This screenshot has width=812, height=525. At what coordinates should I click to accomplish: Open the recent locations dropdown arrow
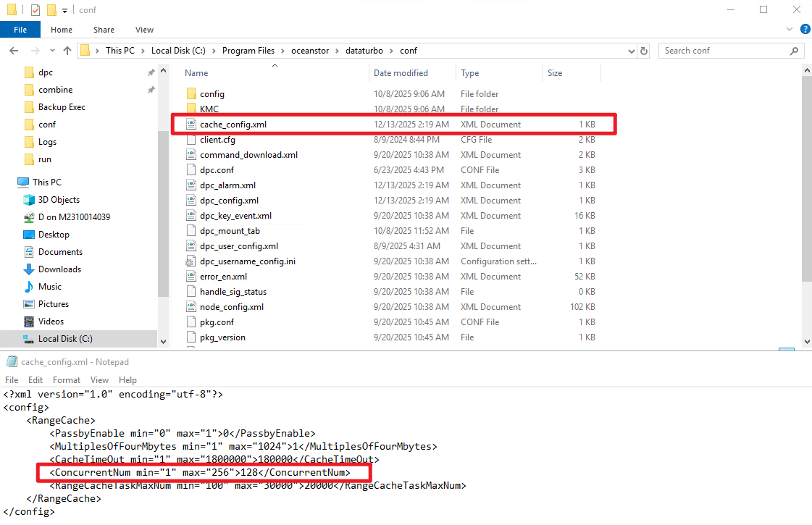tap(51, 51)
